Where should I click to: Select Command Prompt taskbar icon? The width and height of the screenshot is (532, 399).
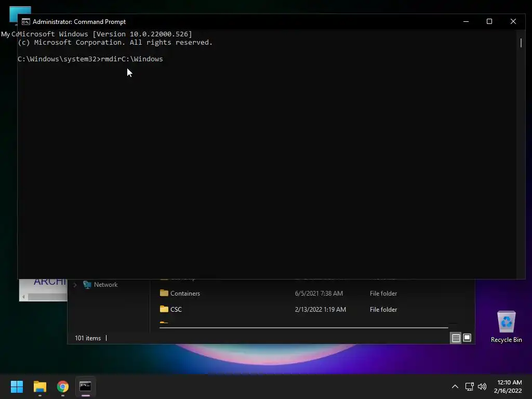click(x=85, y=387)
